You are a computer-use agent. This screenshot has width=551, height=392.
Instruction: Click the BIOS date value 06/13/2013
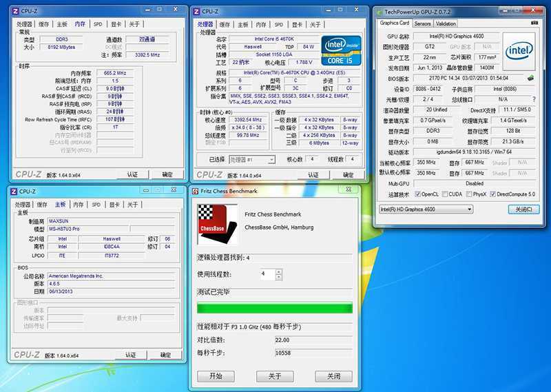click(x=111, y=291)
